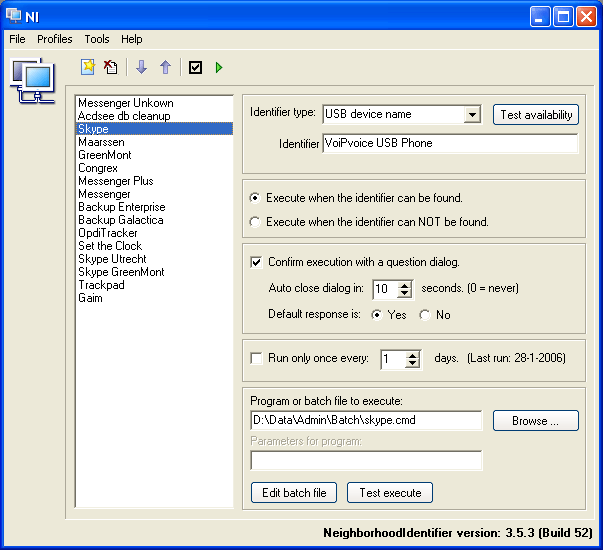Select the 'Messenger' profile

pos(154,194)
